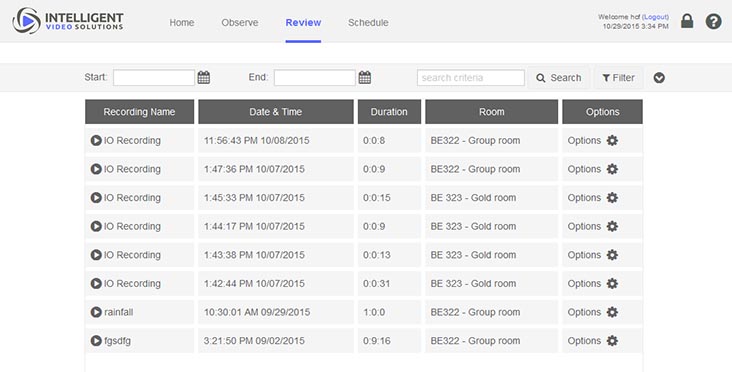The image size is (732, 372).
Task: Open the End date calendar picker
Action: click(365, 77)
